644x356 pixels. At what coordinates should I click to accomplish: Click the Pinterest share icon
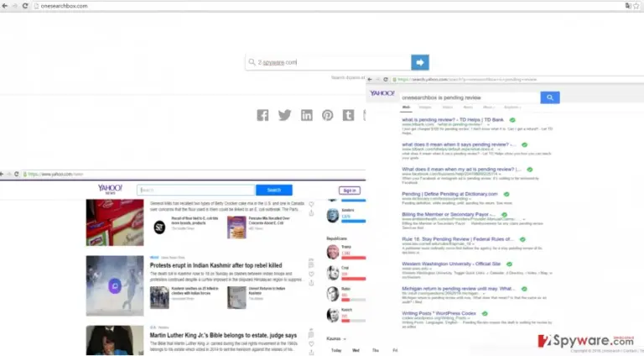tap(327, 115)
